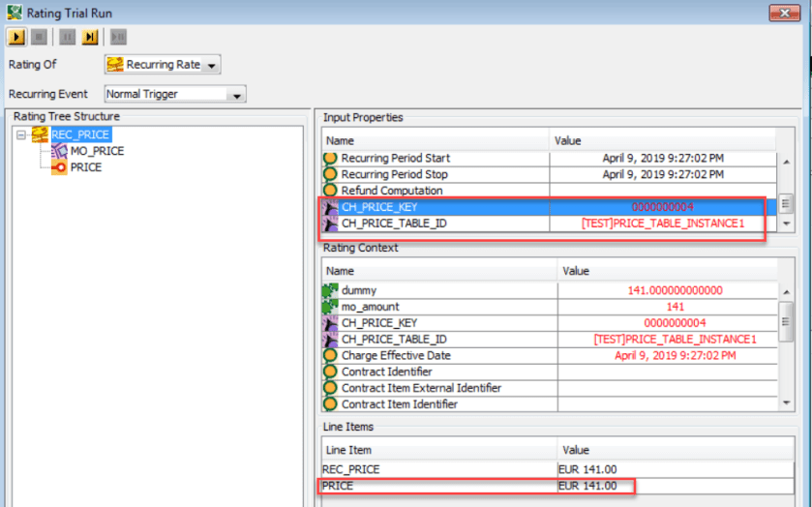
Task: Click the REC_PRICE root node icon
Action: tap(40, 134)
